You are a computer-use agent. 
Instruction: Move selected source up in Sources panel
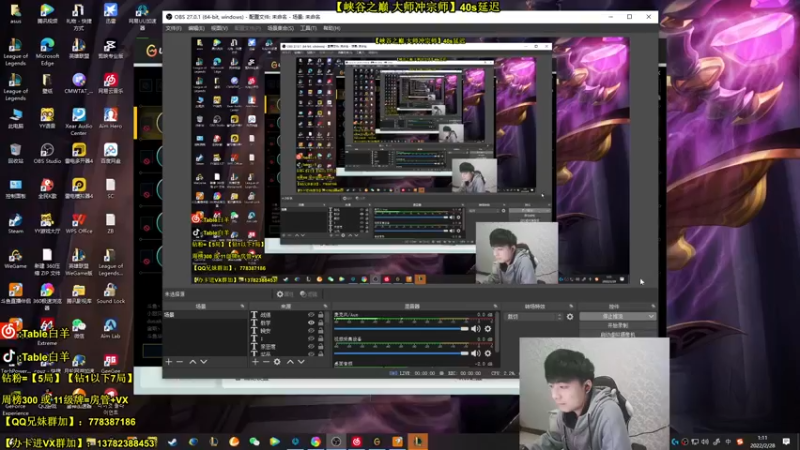tap(290, 362)
